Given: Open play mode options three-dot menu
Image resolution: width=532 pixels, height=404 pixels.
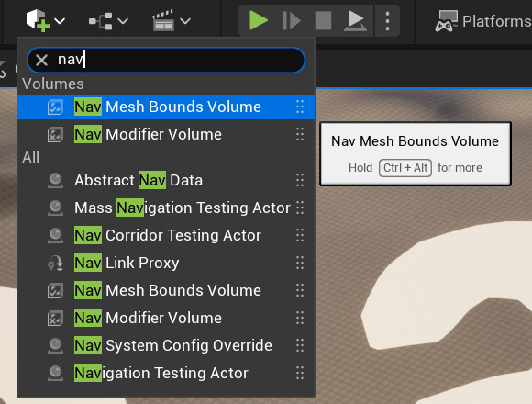Looking at the screenshot, I should [x=387, y=21].
